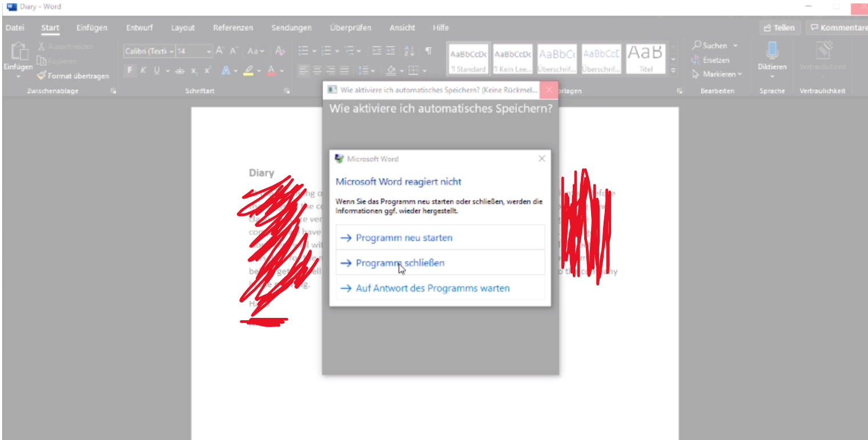The width and height of the screenshot is (868, 440).
Task: Toggle subscript x₂ formatting
Action: pos(194,71)
